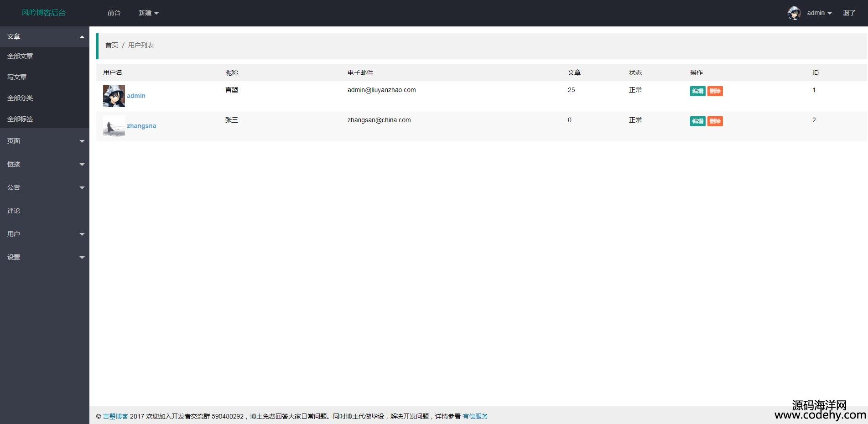Click 前台 in top navigation
This screenshot has width=868, height=424.
pos(114,13)
